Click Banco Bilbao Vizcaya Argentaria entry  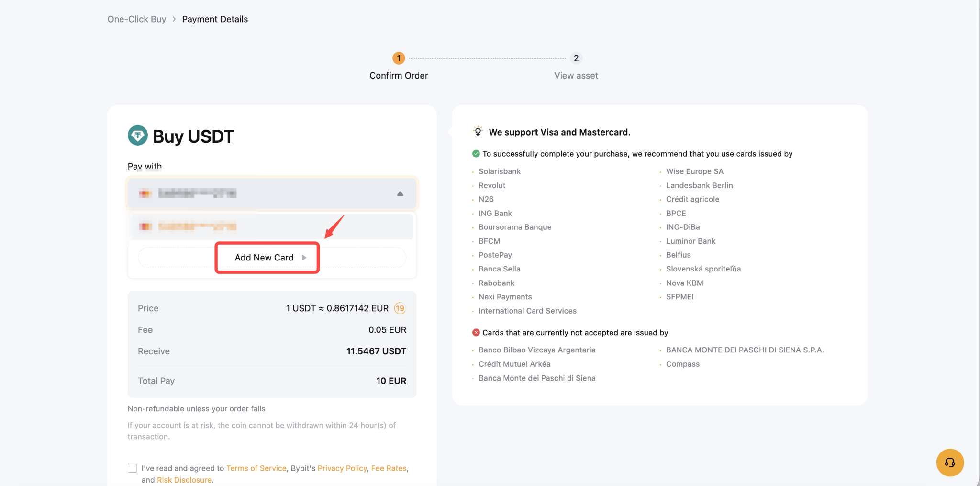click(x=537, y=350)
